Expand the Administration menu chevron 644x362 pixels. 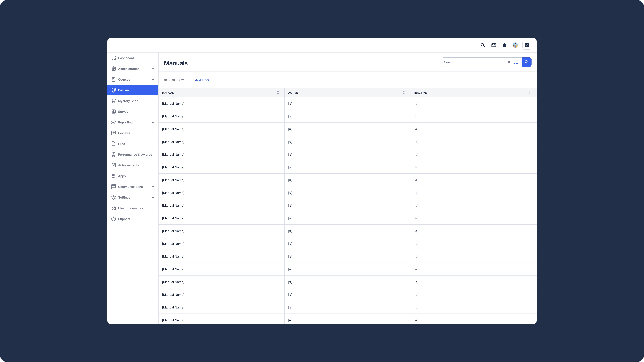pos(153,69)
